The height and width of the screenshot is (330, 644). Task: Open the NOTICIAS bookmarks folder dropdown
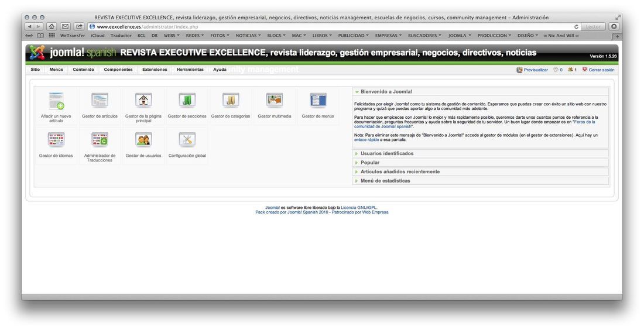pyautogui.click(x=248, y=36)
